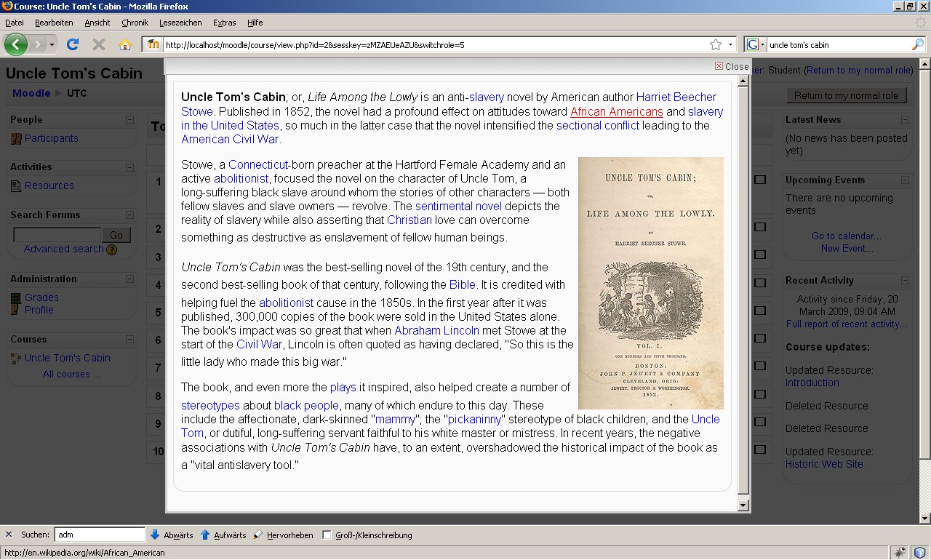Click the Resources document icon
The height and width of the screenshot is (560, 931).
click(x=16, y=186)
